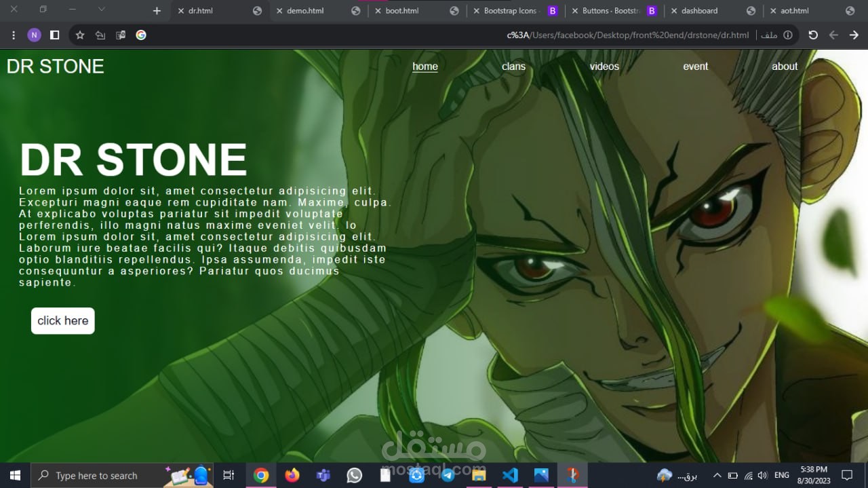Screen dimensions: 868x488
Task: Click the media/translate icon beside share icon
Action: tap(121, 35)
